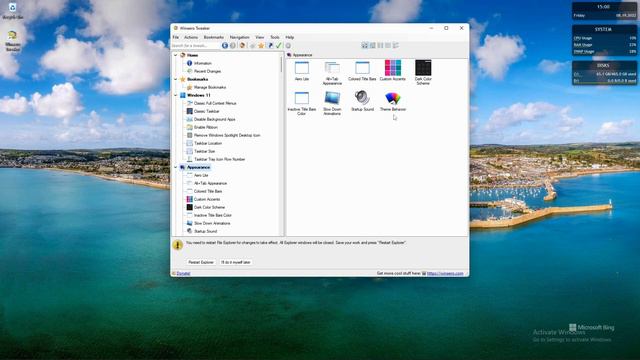This screenshot has height=360, width=640.
Task: Click I'll do it myself later button
Action: [x=236, y=262]
